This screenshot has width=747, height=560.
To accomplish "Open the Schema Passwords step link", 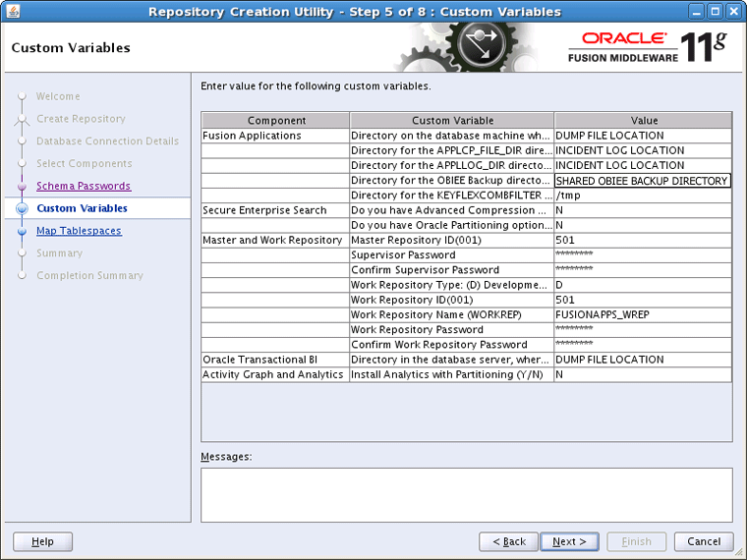I will pyautogui.click(x=84, y=186).
